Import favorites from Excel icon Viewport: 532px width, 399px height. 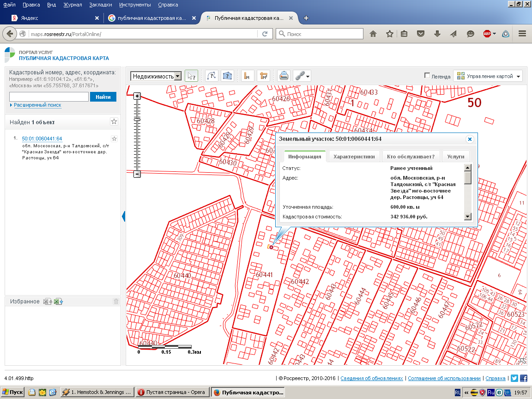click(59, 301)
